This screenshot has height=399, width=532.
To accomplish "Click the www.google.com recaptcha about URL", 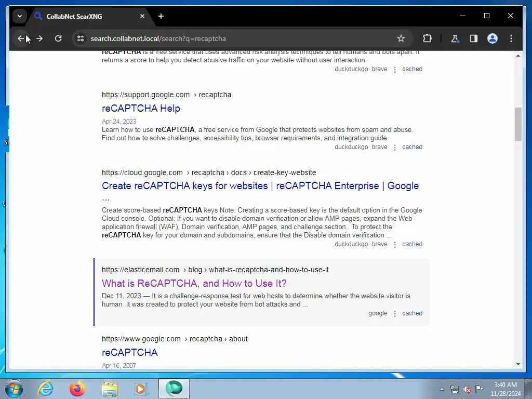I will [x=175, y=339].
